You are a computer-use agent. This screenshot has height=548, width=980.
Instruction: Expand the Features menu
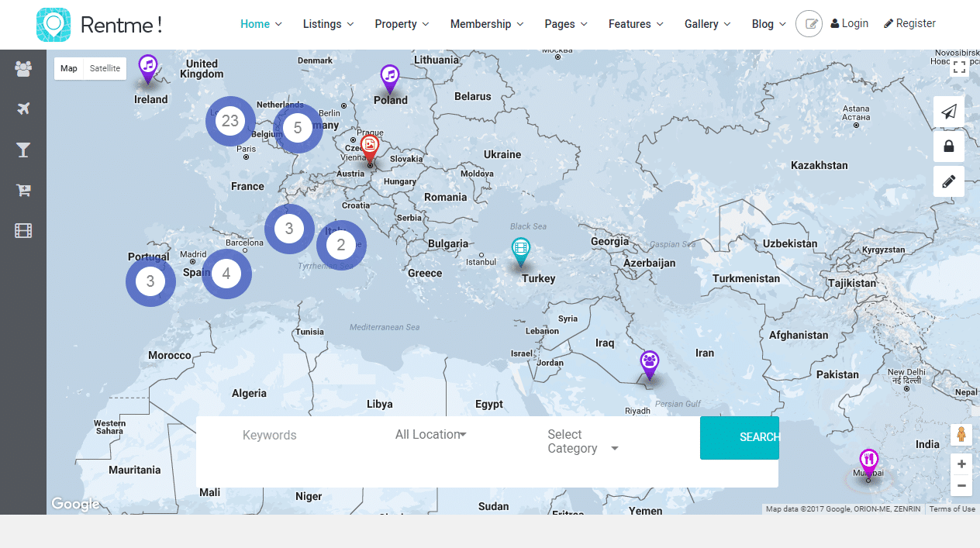point(636,24)
